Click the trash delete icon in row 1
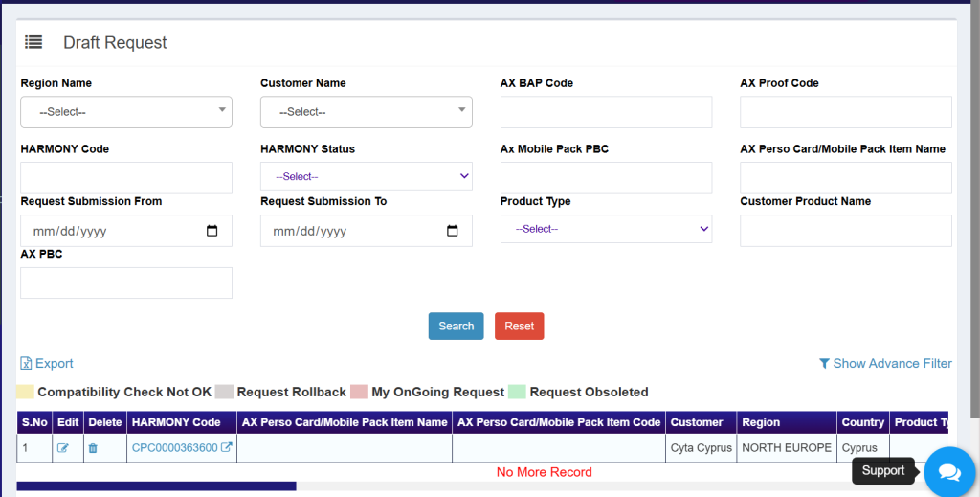Viewport: 980px width, 497px height. click(x=93, y=448)
